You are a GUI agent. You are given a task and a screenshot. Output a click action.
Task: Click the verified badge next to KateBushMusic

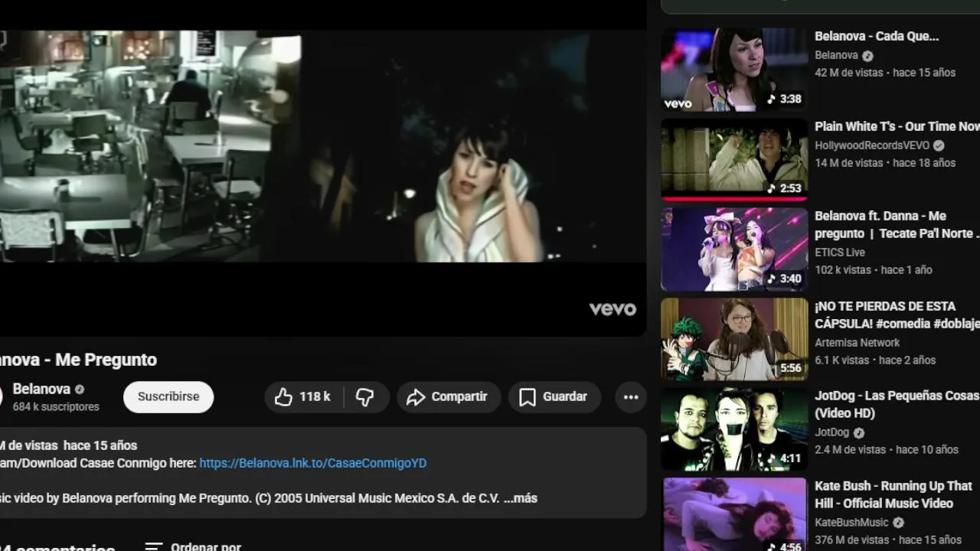[x=898, y=523]
